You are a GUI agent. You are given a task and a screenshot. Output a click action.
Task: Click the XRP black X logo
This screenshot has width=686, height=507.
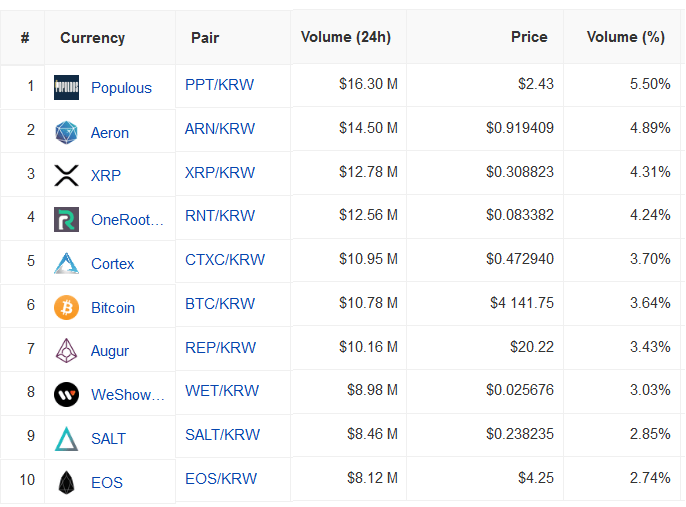tap(66, 175)
